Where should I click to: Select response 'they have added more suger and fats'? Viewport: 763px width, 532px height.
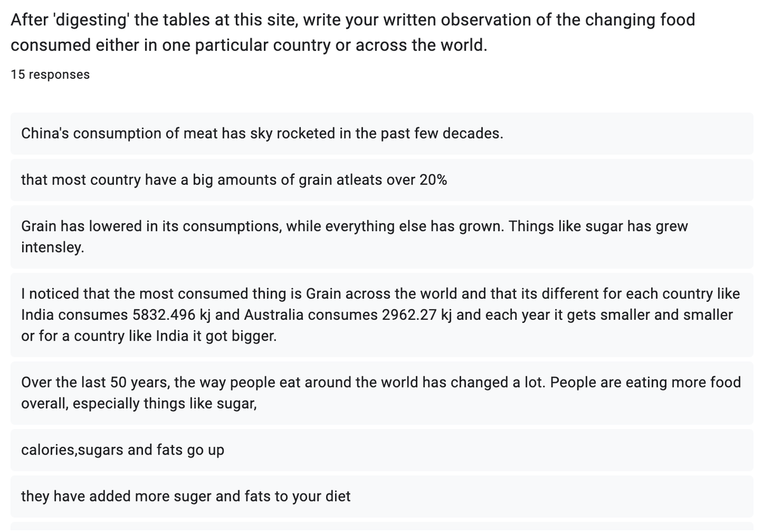pyautogui.click(x=381, y=496)
